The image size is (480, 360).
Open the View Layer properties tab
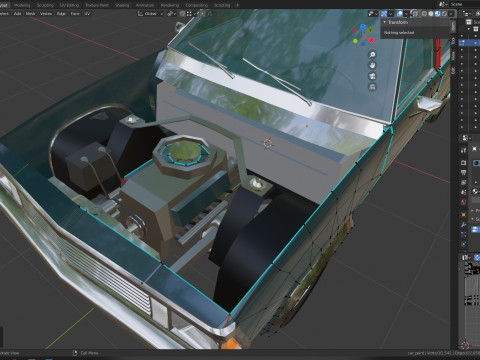click(464, 183)
